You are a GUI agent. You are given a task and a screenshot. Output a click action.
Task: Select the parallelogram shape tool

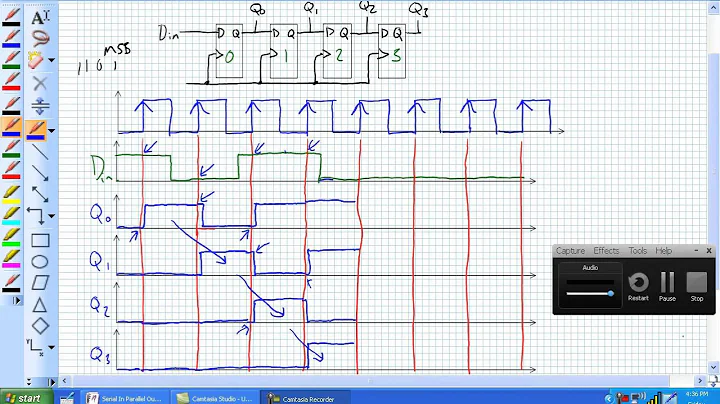coord(40,283)
